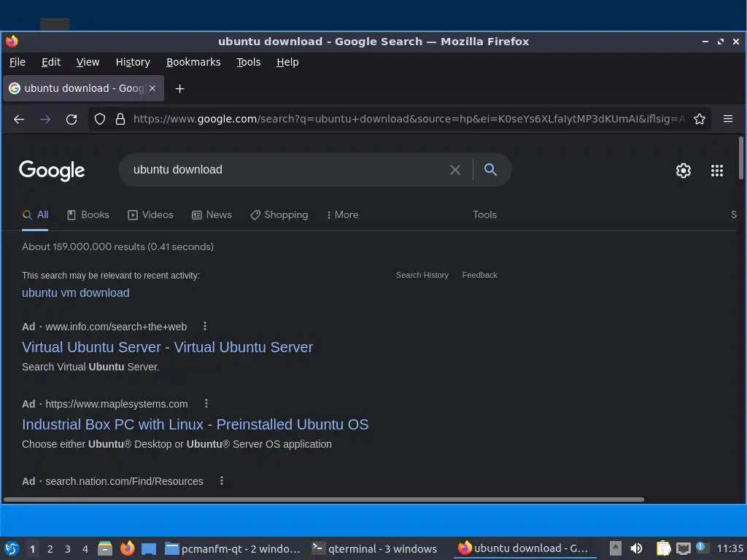This screenshot has width=747, height=560.
Task: Open a new tab with plus button
Action: pyautogui.click(x=179, y=88)
